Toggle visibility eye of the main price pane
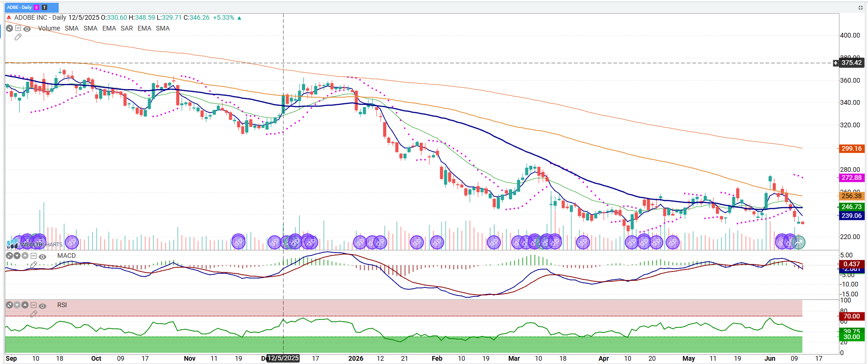Image resolution: width=868 pixels, height=364 pixels. click(27, 29)
